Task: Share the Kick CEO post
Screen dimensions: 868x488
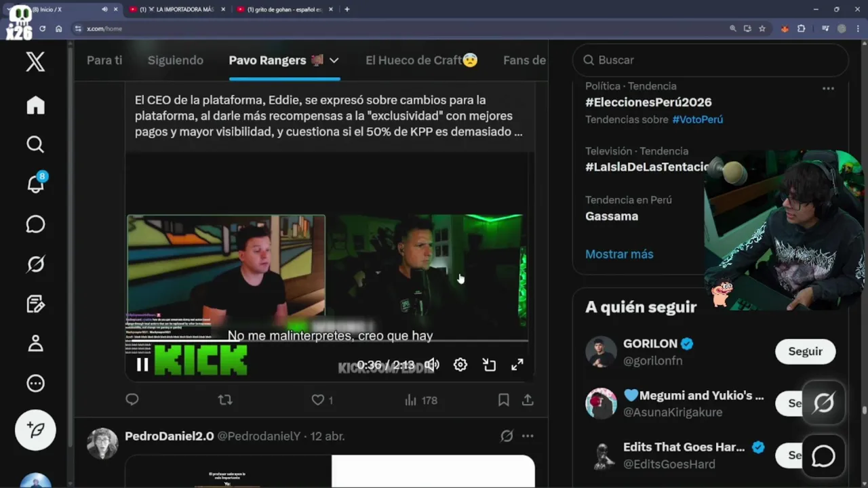Action: pos(528,400)
